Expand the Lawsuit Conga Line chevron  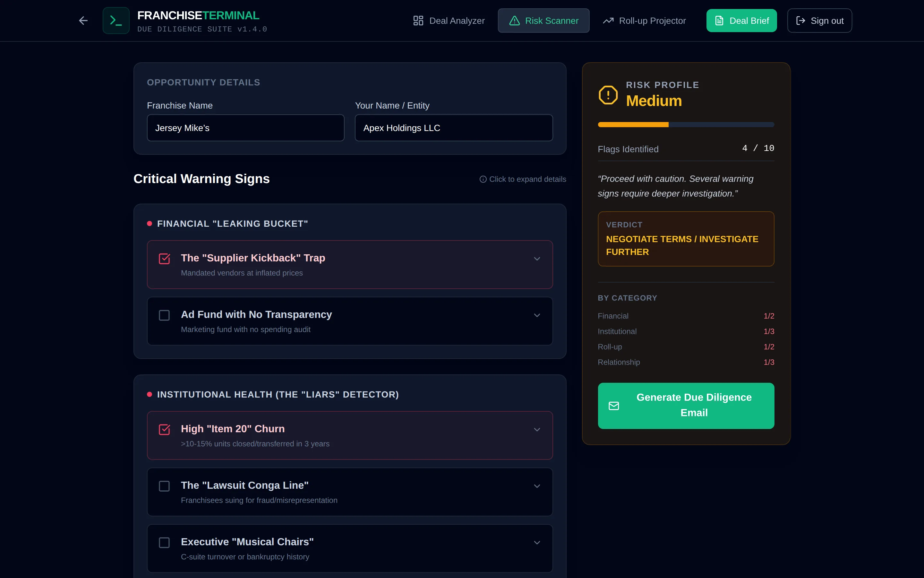coord(537,486)
